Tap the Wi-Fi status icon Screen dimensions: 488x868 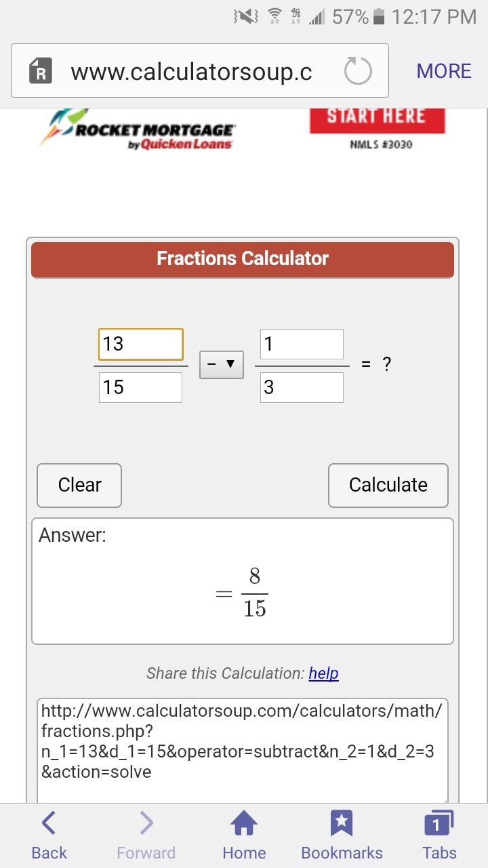pos(274,17)
